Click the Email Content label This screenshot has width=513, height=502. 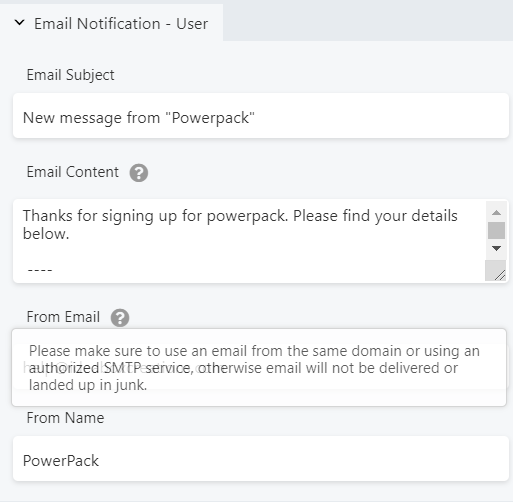pyautogui.click(x=73, y=172)
